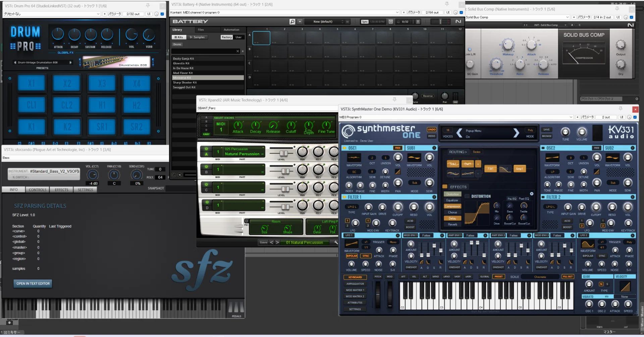Image resolution: width=644 pixels, height=337 pixels.
Task: Open the Vibrato via None dropdown
Action: (625, 296)
